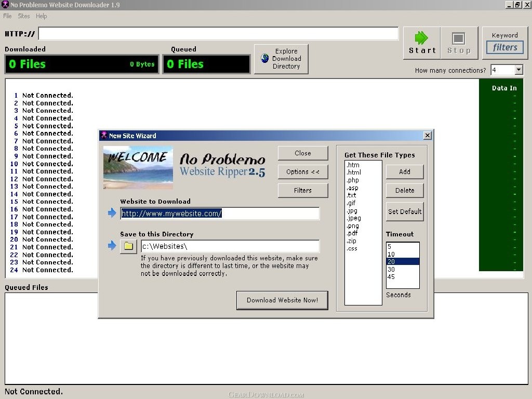The height and width of the screenshot is (399, 532).
Task: Click the Stop square button
Action: (x=459, y=43)
